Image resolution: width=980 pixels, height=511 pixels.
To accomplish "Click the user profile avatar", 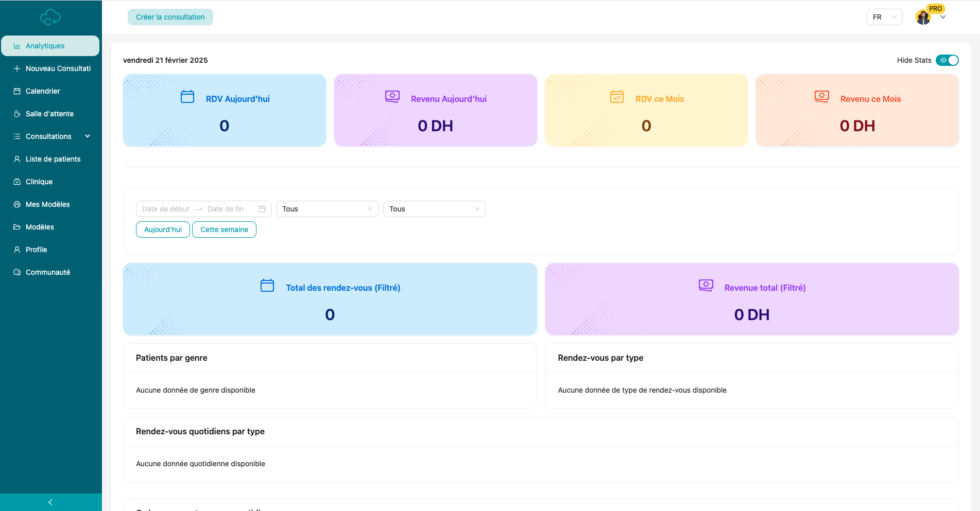I will pyautogui.click(x=923, y=17).
